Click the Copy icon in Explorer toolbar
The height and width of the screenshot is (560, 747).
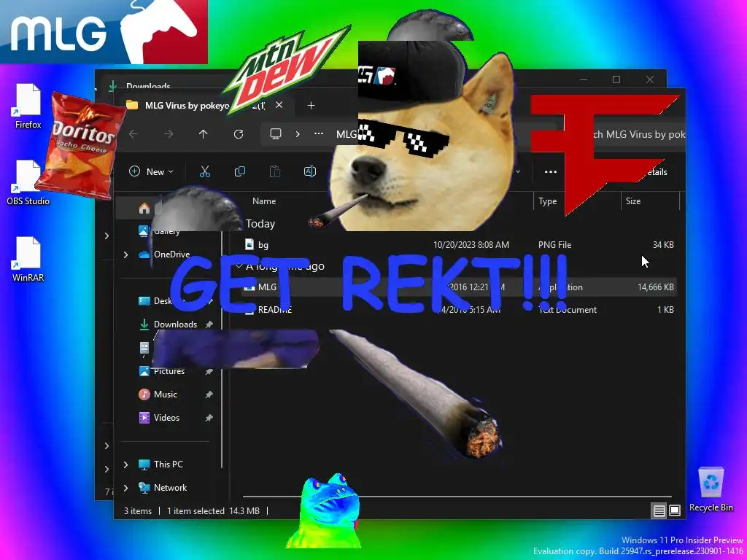pos(239,171)
